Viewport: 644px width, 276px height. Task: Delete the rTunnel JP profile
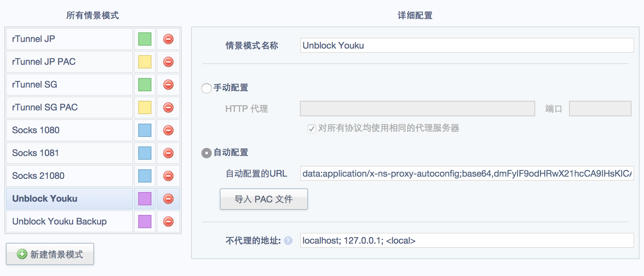[x=168, y=39]
